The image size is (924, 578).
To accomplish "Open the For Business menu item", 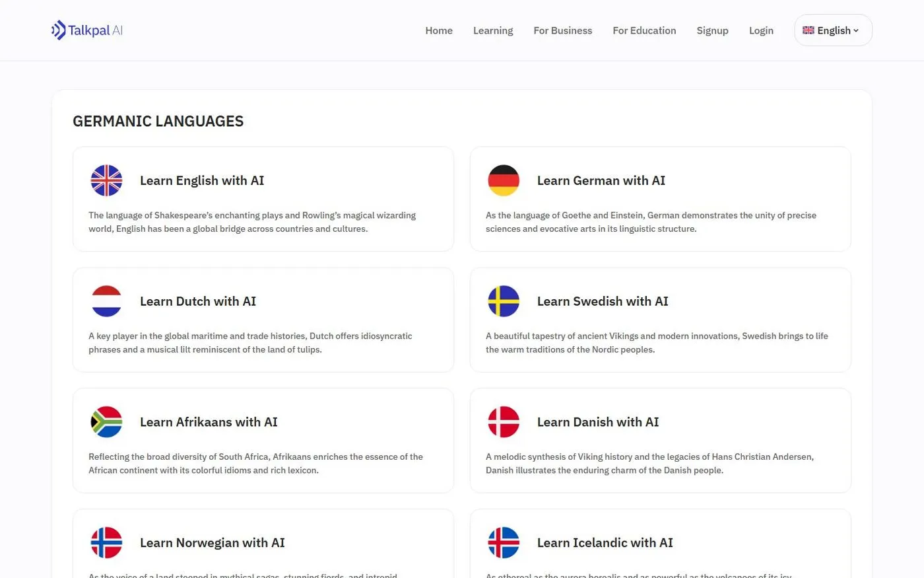I will pyautogui.click(x=563, y=30).
